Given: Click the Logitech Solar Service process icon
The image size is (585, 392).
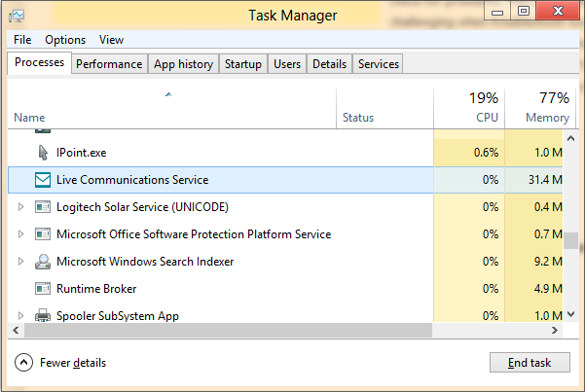Looking at the screenshot, I should pyautogui.click(x=43, y=207).
